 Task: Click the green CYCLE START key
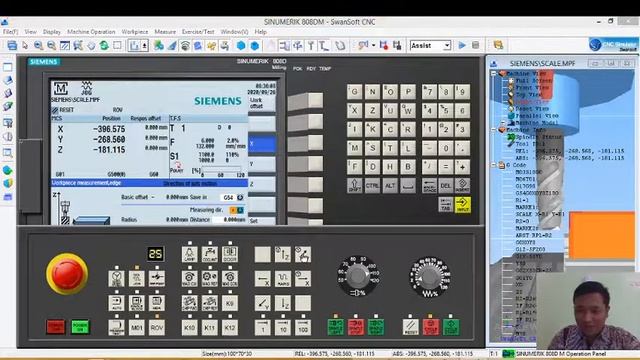(x=451, y=327)
